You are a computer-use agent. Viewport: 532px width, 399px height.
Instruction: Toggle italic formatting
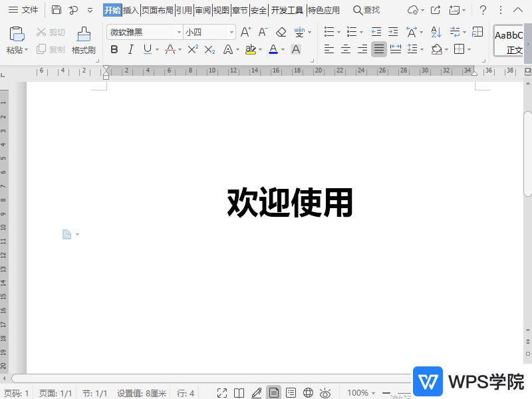click(130, 49)
